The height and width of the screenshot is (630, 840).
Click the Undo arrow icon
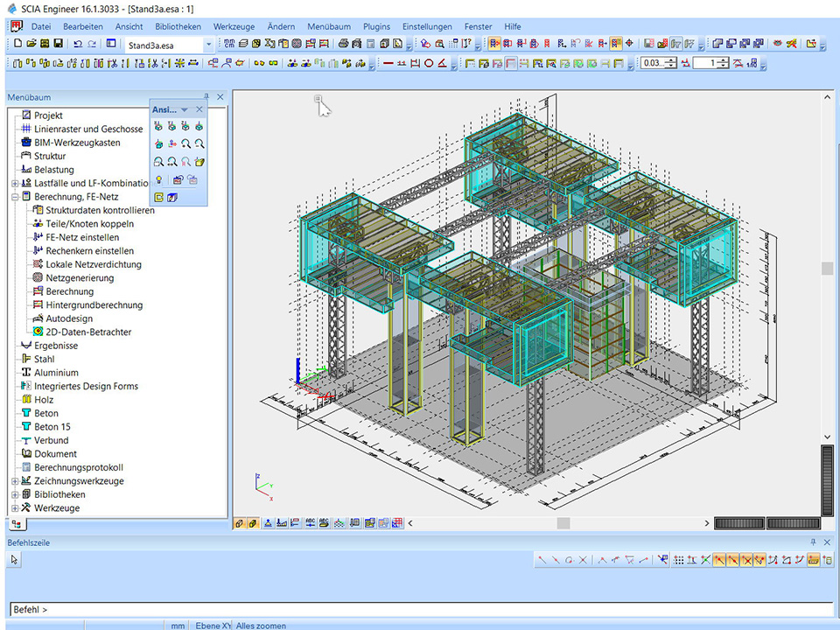77,44
